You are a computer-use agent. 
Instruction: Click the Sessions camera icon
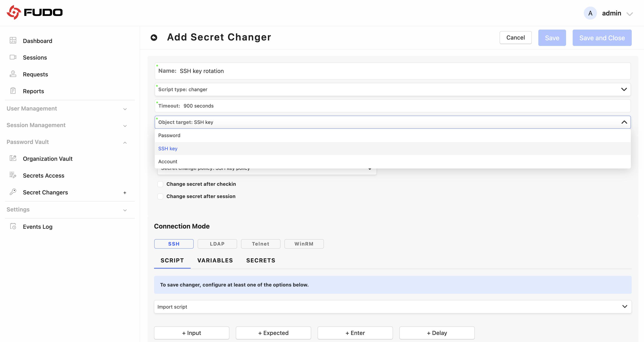pyautogui.click(x=13, y=57)
